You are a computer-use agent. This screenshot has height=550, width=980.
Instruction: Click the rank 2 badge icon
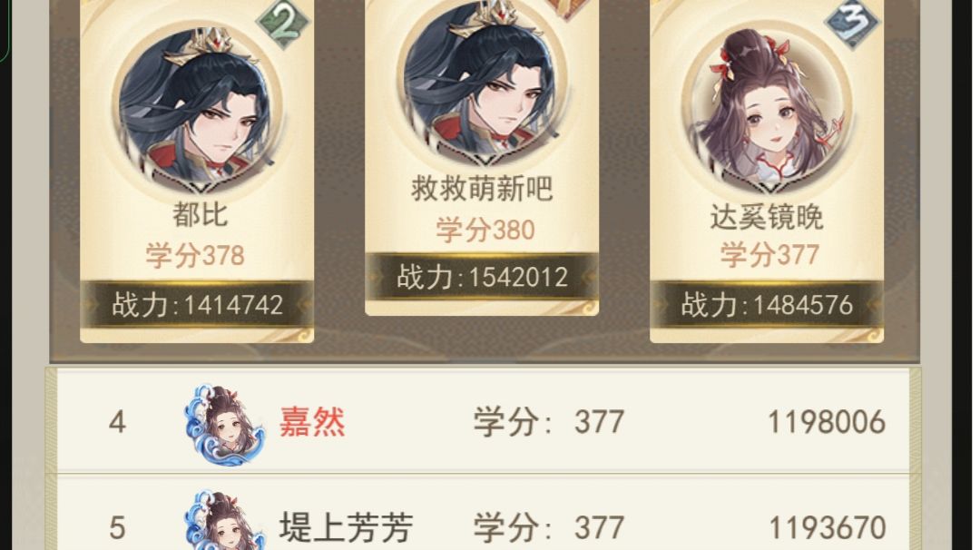tap(283, 24)
